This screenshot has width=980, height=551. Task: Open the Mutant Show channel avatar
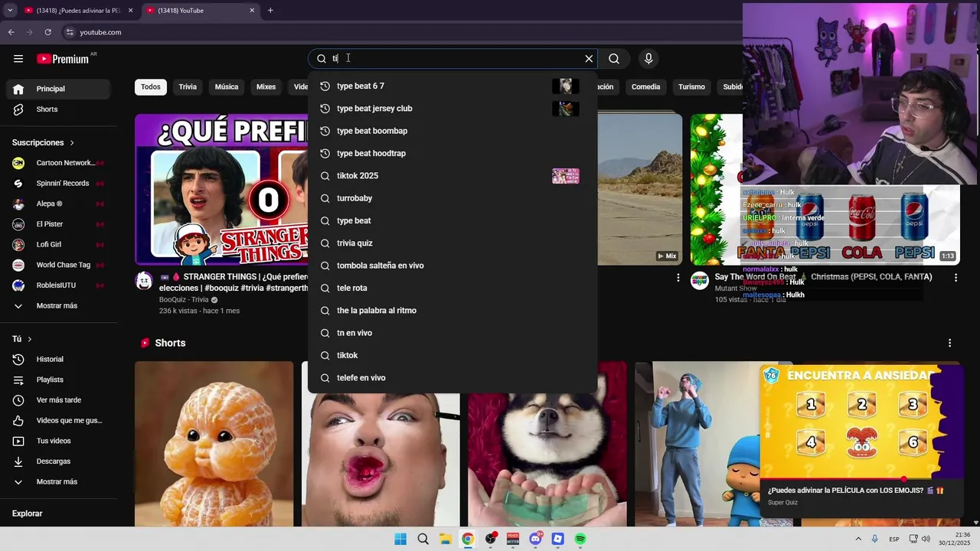coord(699,281)
